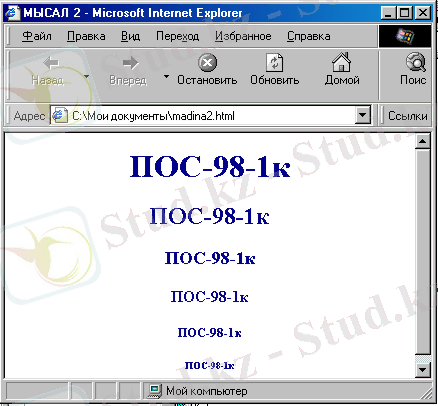The image size is (438, 406).
Task: Expand the Назад history dropdown arrow
Action: [x=87, y=76]
